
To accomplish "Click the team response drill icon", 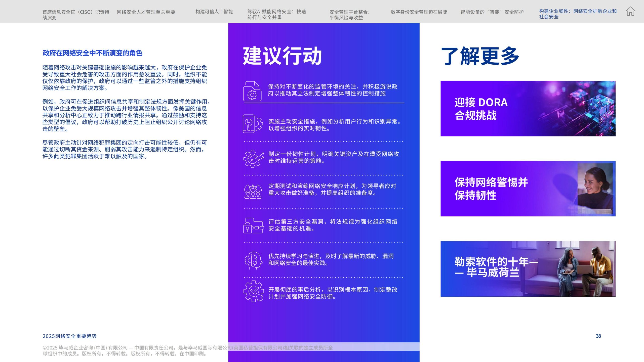I will [253, 192].
